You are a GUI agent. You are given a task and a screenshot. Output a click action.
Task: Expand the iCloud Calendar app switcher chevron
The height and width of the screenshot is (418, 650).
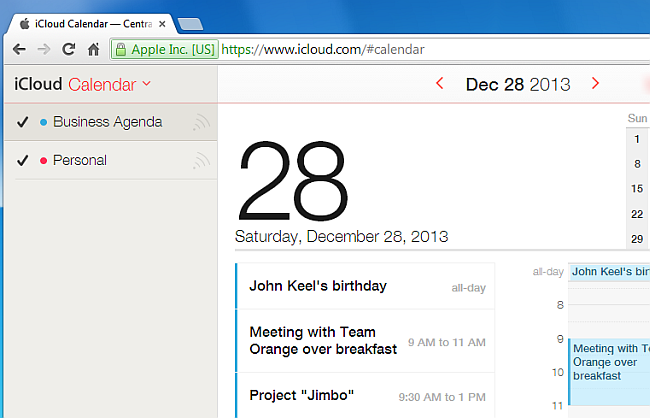coord(146,83)
